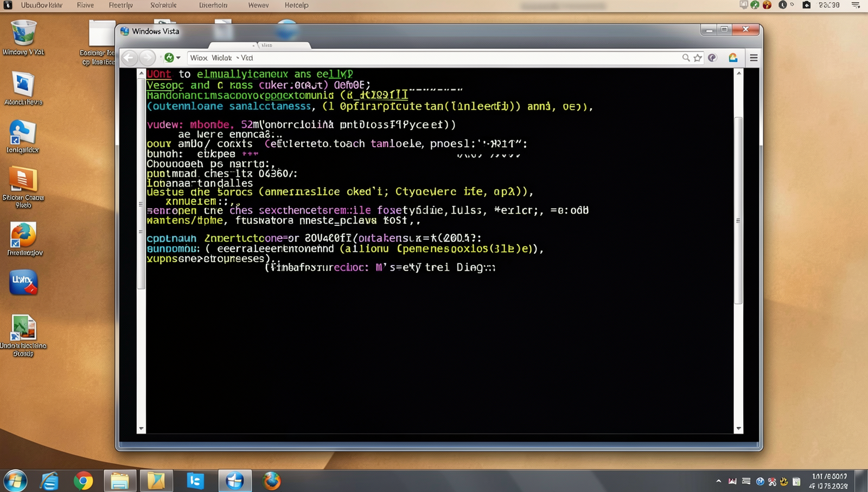Open the list icon at top-right corner

856,5
